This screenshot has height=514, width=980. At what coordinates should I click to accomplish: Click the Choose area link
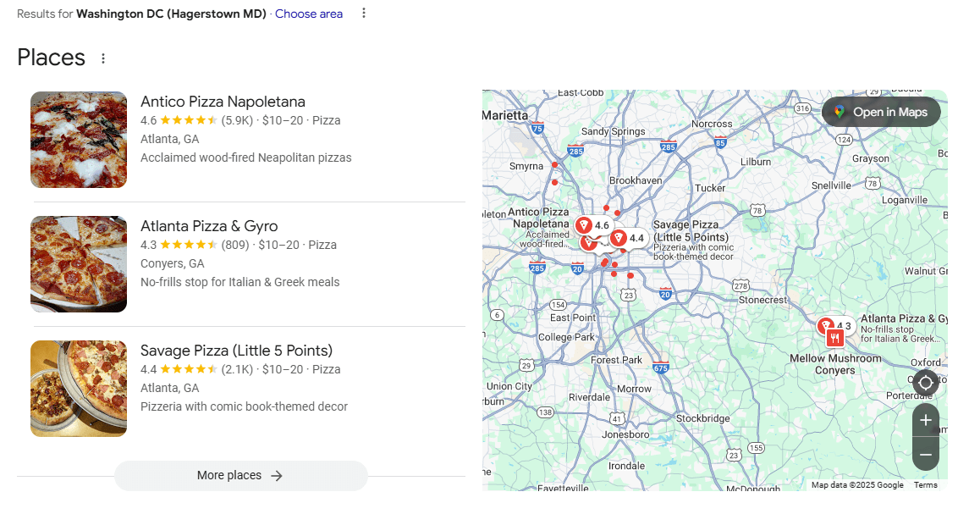point(309,14)
